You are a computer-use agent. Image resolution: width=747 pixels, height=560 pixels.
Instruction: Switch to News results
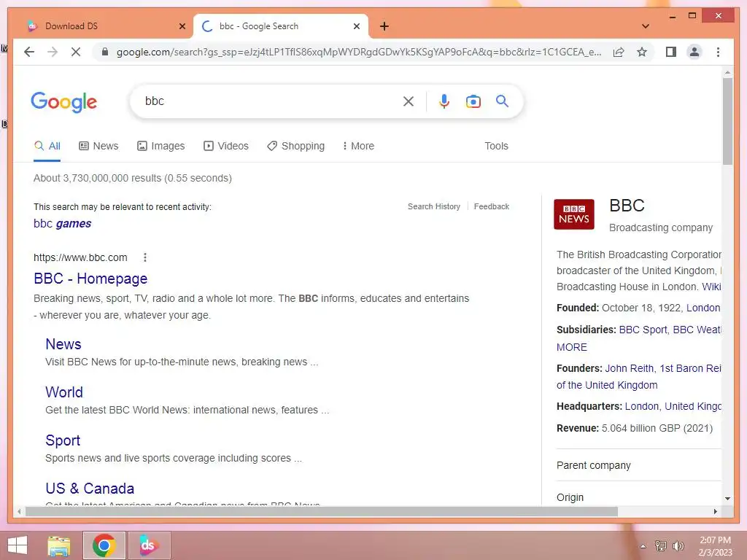(x=98, y=146)
